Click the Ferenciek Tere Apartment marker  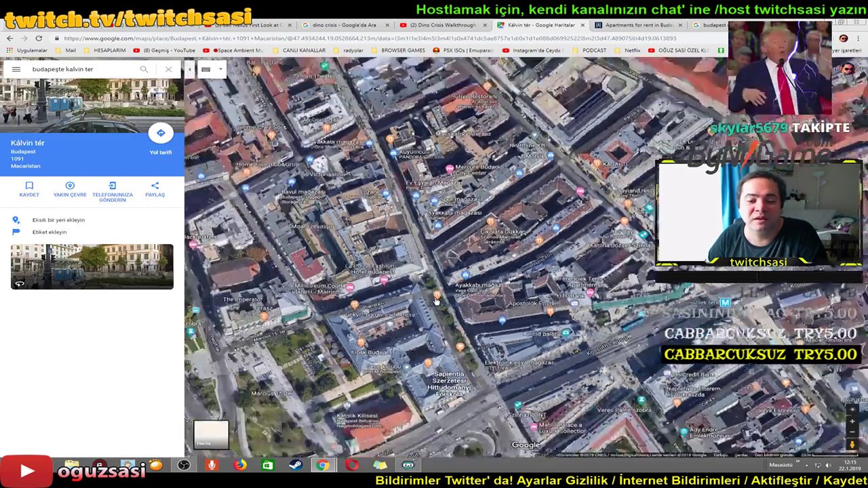pos(591,292)
